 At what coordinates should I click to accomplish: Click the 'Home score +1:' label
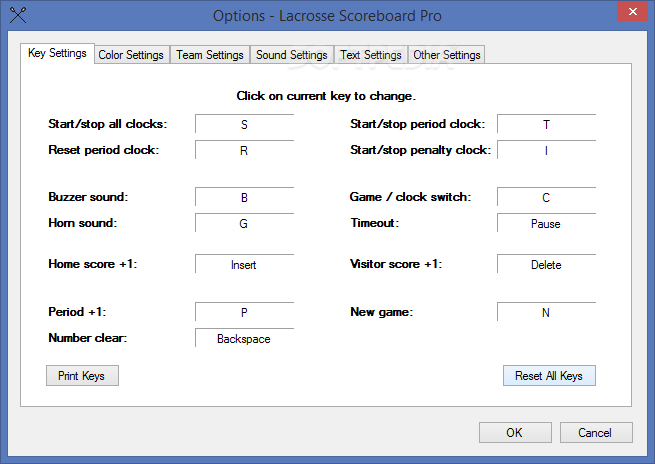93,264
